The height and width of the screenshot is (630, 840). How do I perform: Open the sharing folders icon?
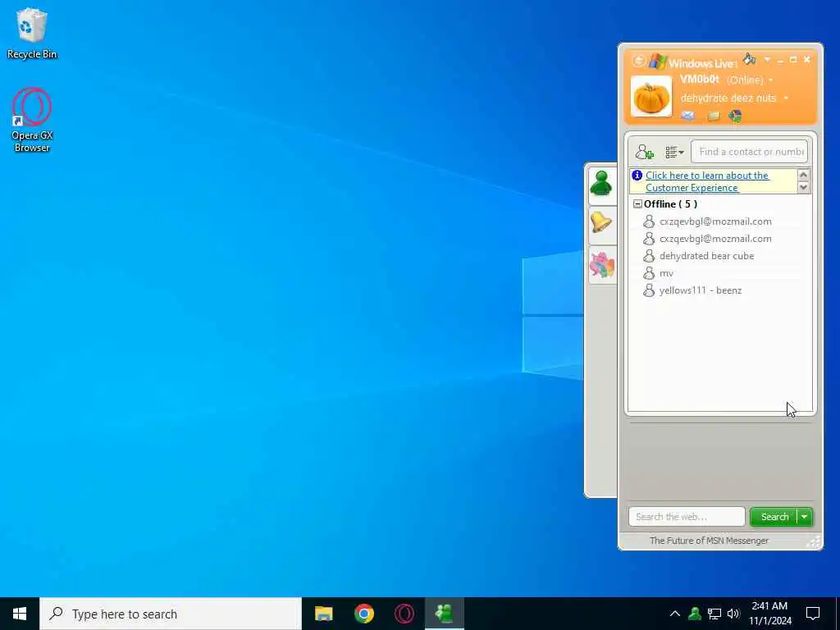[x=713, y=116]
